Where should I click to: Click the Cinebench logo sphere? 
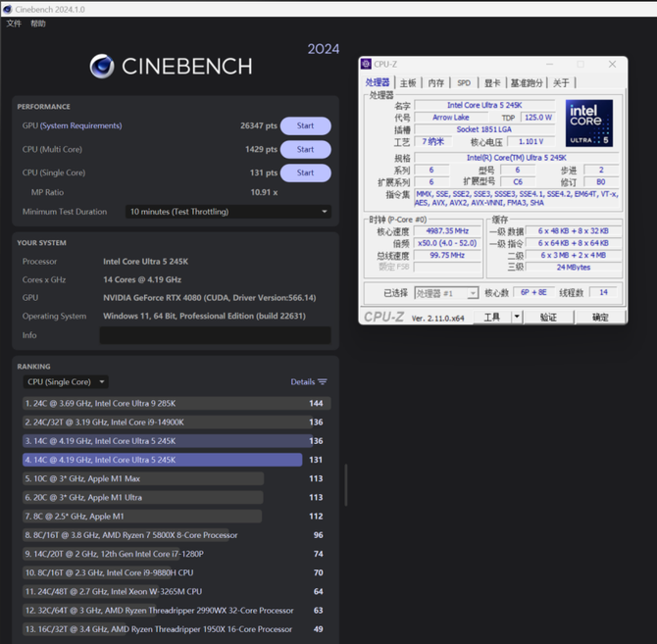pyautogui.click(x=102, y=66)
